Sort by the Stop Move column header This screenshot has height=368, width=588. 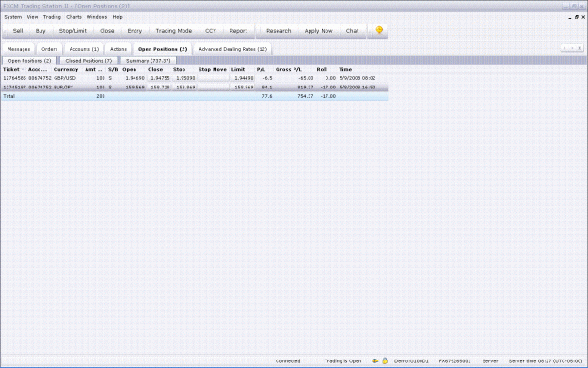pos(213,69)
